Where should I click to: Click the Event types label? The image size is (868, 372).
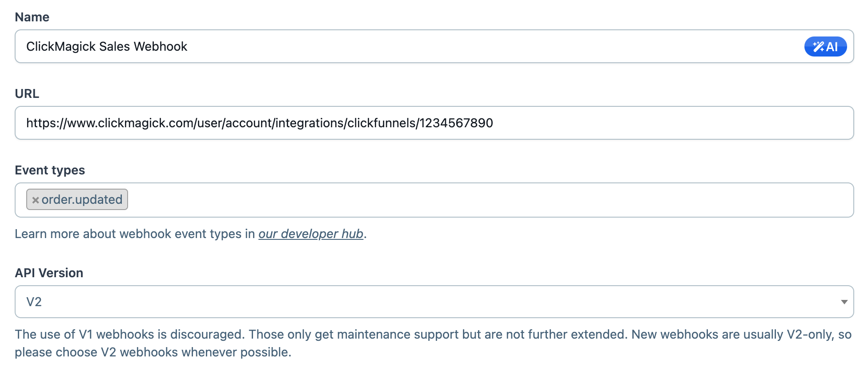coord(50,170)
